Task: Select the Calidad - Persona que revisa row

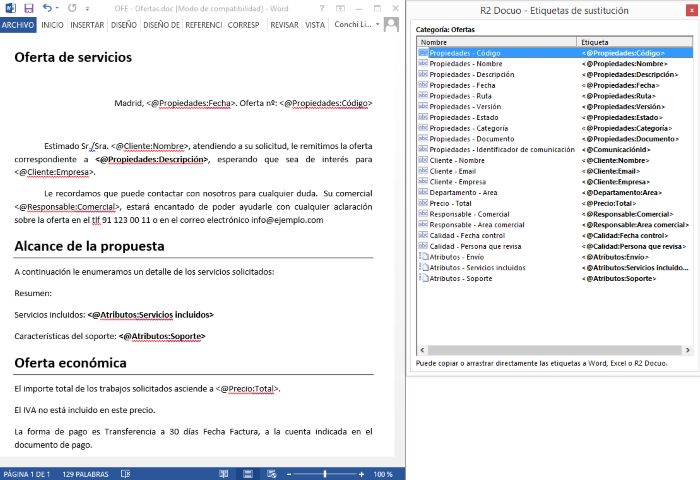Action: tap(555, 246)
